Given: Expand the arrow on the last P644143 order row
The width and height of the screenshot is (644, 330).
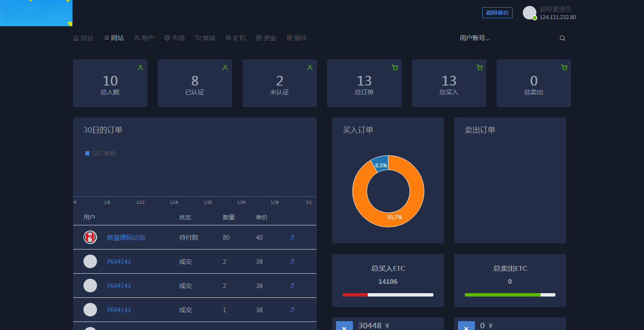Looking at the screenshot, I should point(292,310).
